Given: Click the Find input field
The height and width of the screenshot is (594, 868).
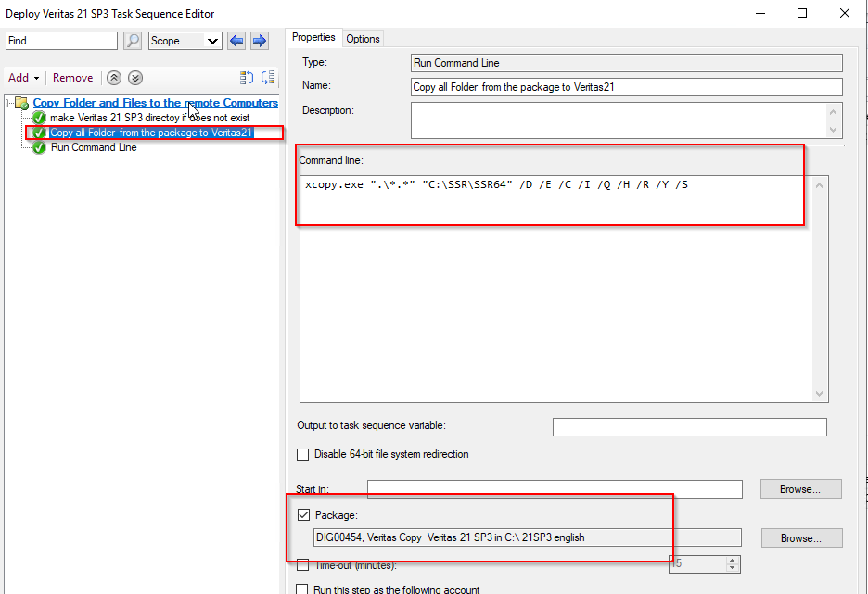Looking at the screenshot, I should click(x=61, y=41).
